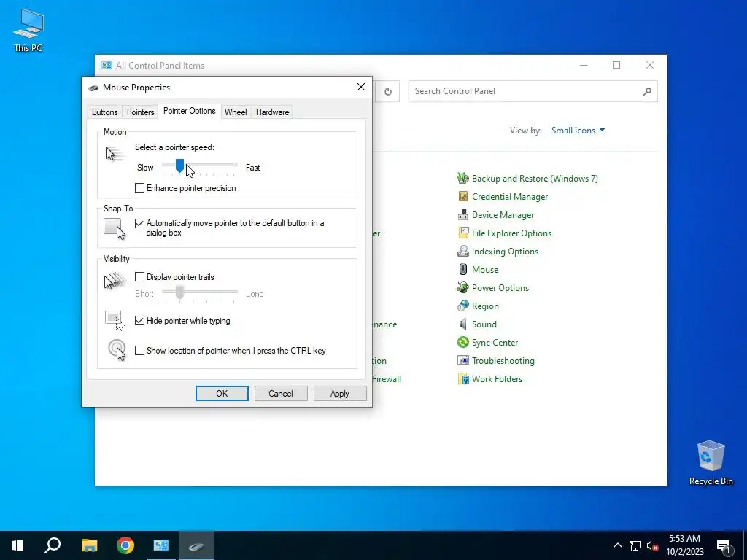
Task: Switch to the Buttons tab
Action: click(x=104, y=112)
